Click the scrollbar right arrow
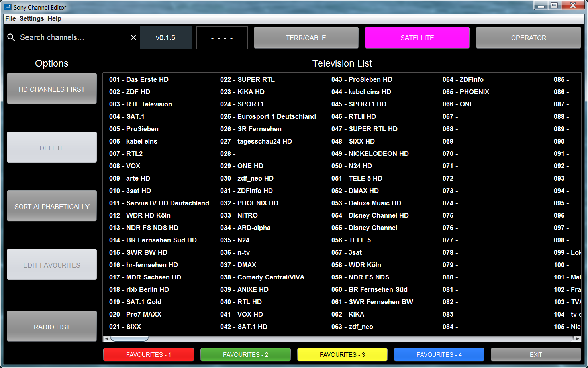588x368 pixels. coord(578,338)
